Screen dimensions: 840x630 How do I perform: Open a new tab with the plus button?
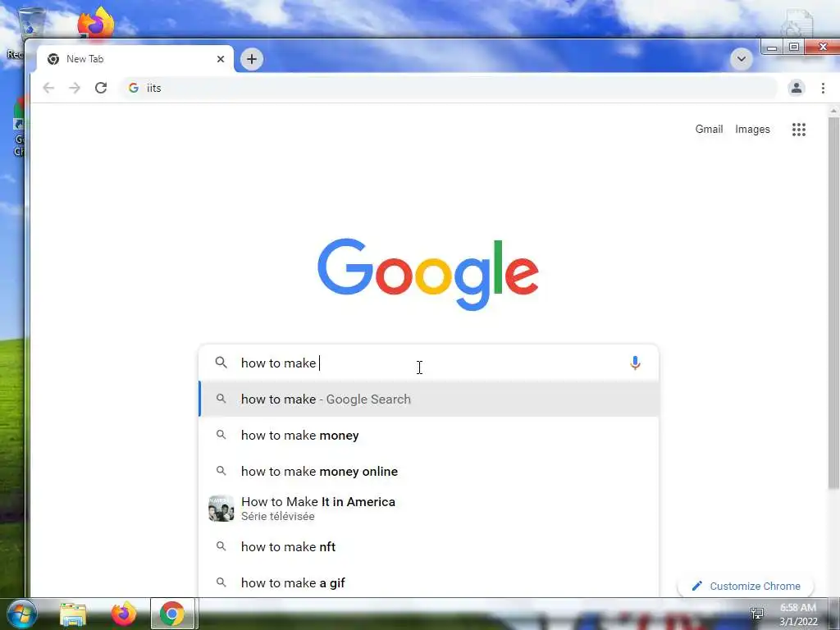pos(252,59)
